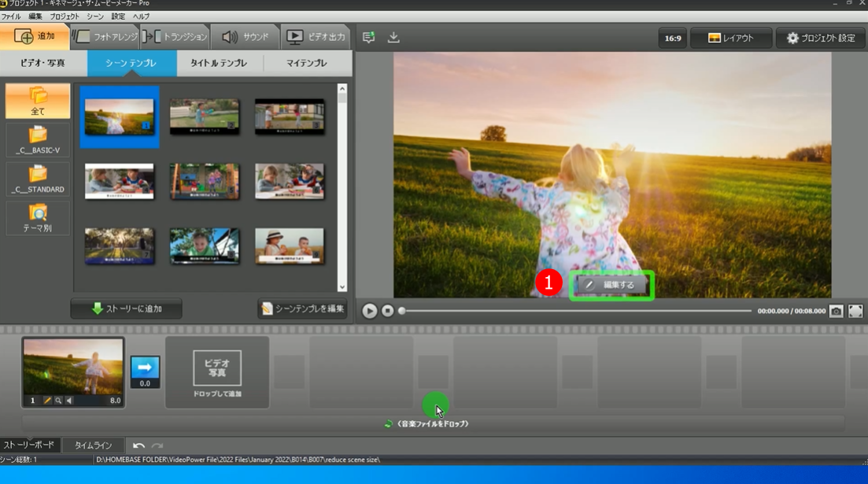Click the snapshot camera icon in preview
Image resolution: width=868 pixels, height=484 pixels.
836,312
